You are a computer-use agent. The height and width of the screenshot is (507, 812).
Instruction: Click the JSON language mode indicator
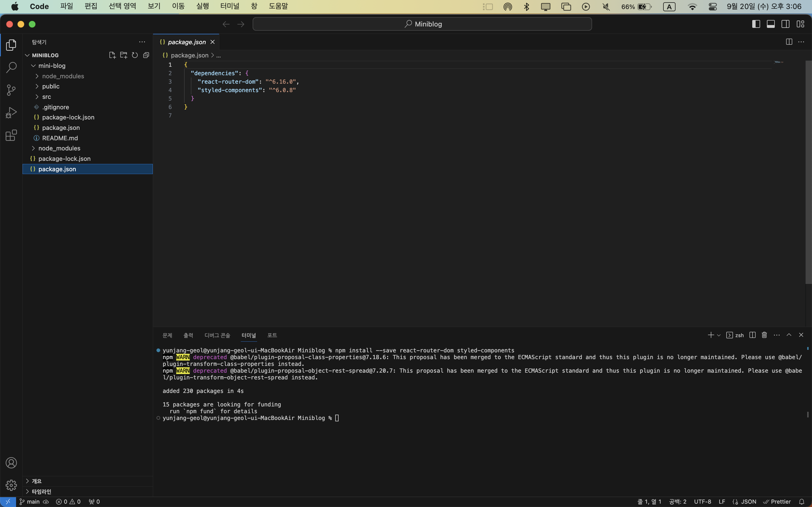(748, 502)
